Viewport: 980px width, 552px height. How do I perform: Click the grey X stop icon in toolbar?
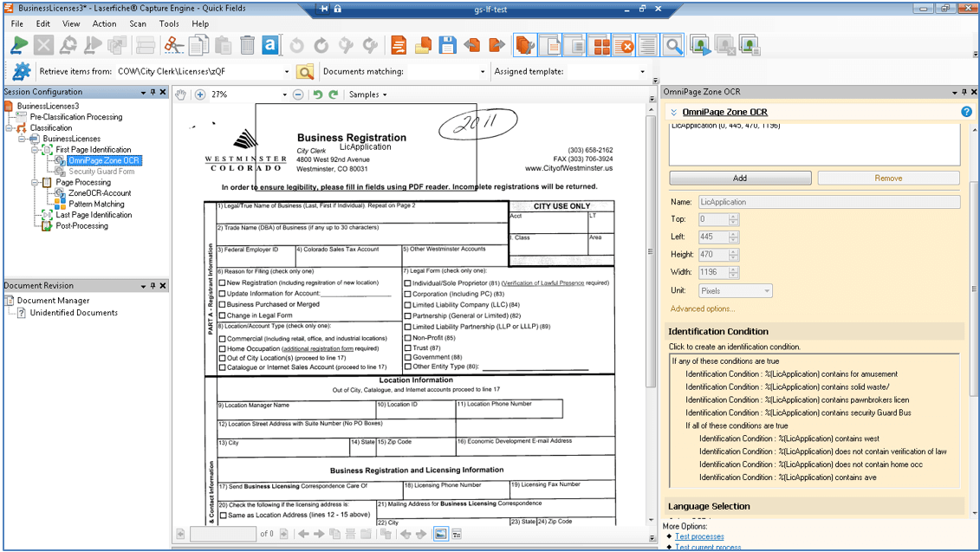point(43,46)
